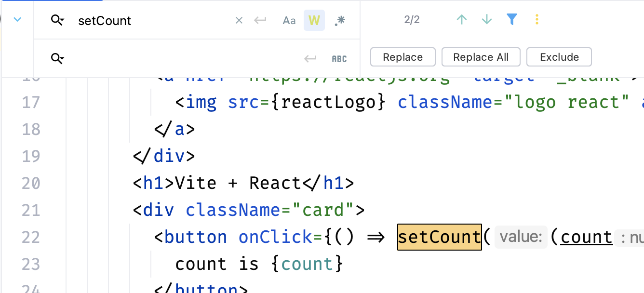Enable regex search mode
Screen dimensions: 644x293
coord(340,20)
